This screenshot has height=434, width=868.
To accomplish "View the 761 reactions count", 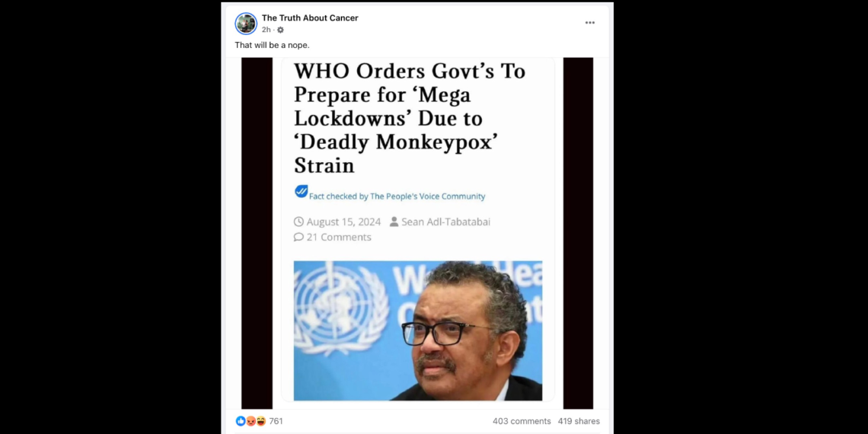I will coord(276,421).
